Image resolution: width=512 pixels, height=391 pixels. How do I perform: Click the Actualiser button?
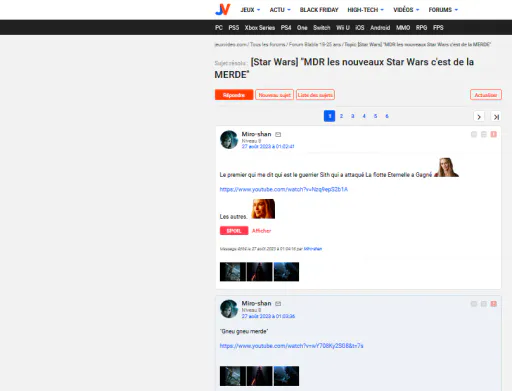pyautogui.click(x=486, y=95)
